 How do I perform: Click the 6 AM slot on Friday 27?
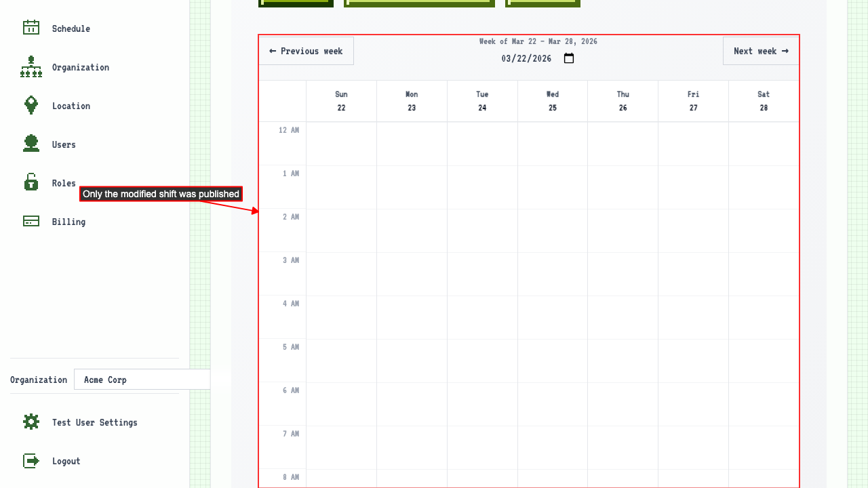coord(693,404)
